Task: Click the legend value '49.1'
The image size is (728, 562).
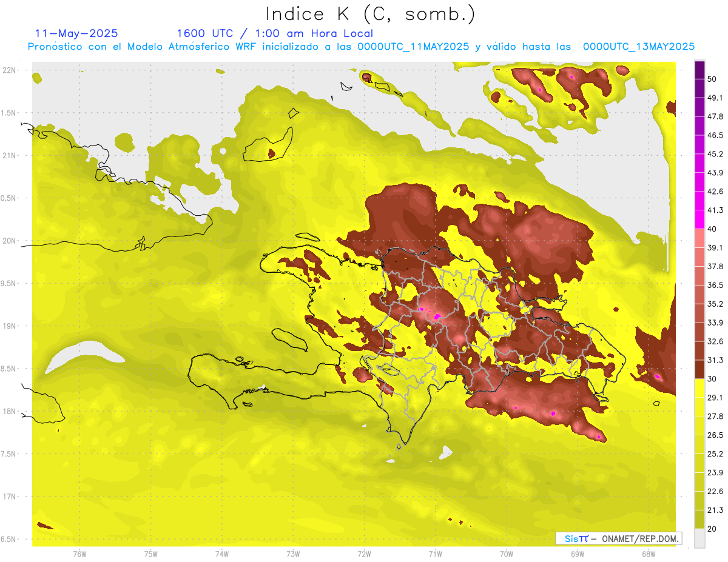Action: [x=715, y=98]
